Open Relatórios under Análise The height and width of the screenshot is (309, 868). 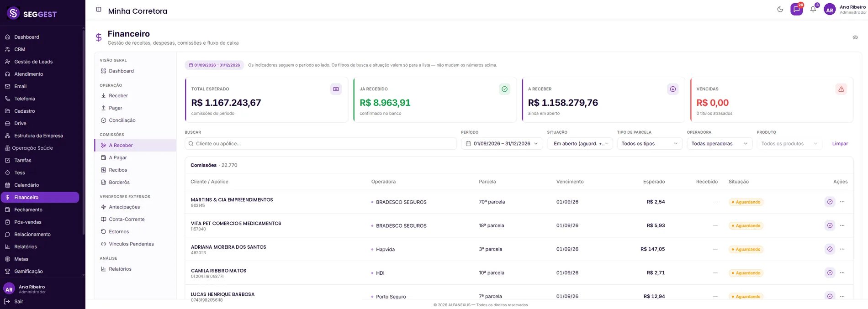[135, 269]
